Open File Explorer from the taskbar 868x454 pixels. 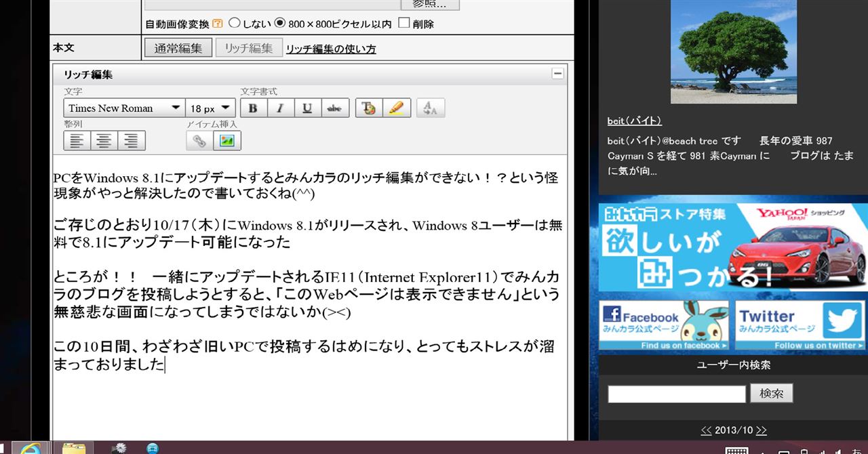pos(74,448)
